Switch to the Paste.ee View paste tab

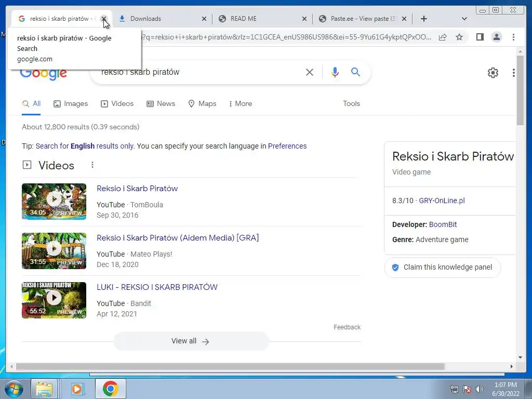point(363,19)
